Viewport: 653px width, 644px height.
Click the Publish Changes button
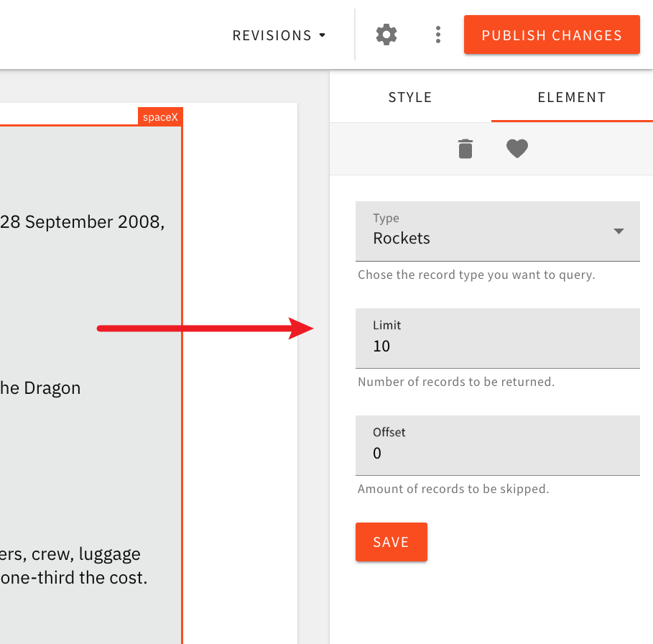(x=552, y=34)
